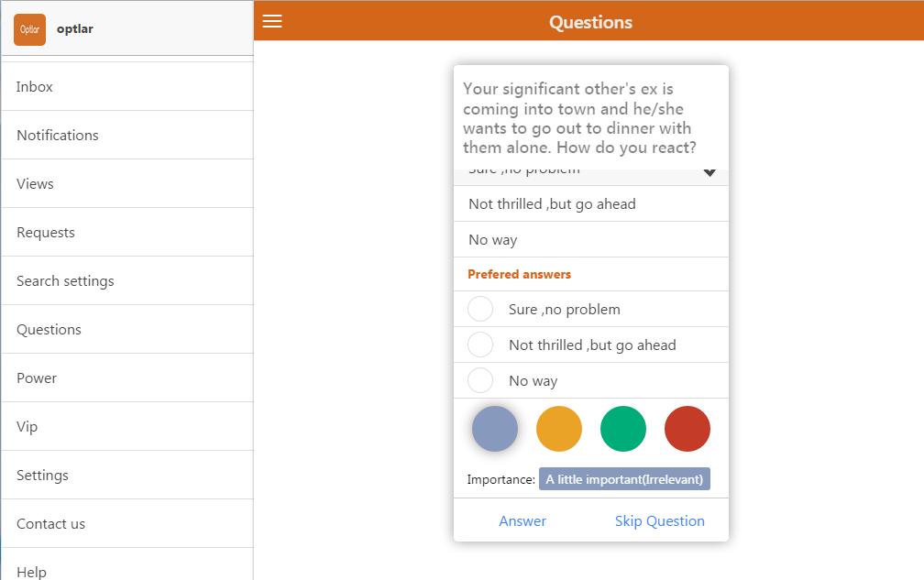Go to Notifications in sidebar
Image resolution: width=924 pixels, height=580 pixels.
click(58, 136)
